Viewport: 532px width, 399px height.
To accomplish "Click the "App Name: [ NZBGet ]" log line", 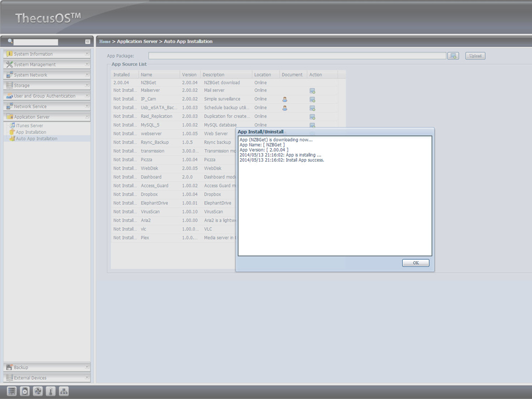I will coord(262,145).
